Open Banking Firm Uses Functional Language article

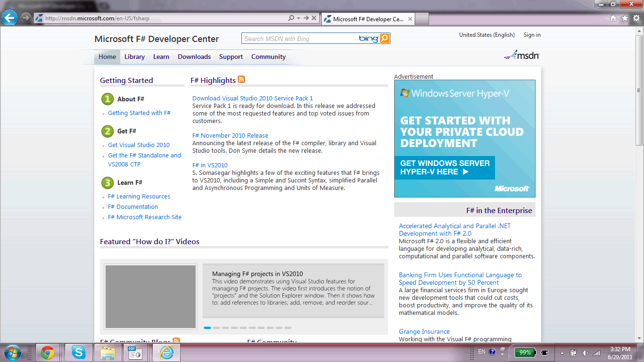[460, 279]
